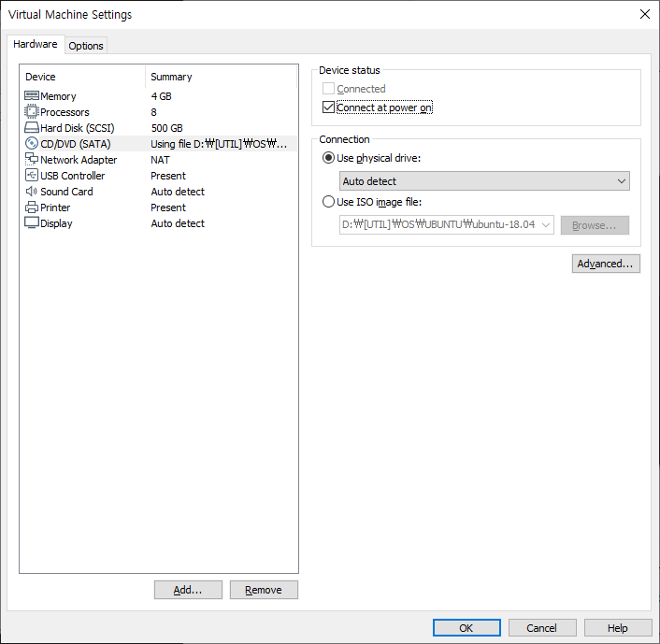This screenshot has height=644, width=660.
Task: Switch to the Options tab
Action: (86, 46)
